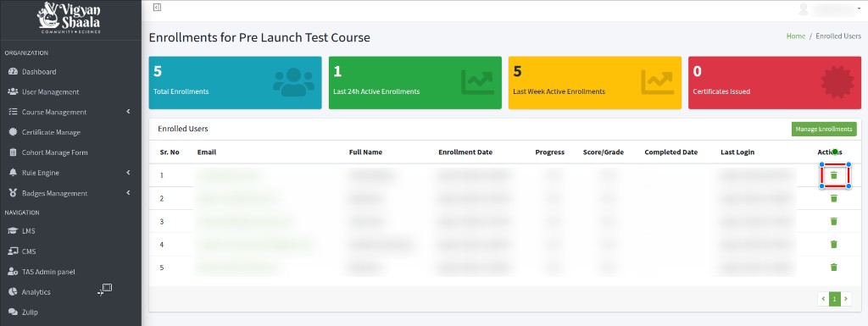Click the Analytics pie chart icon
This screenshot has width=868, height=326.
coord(14,292)
